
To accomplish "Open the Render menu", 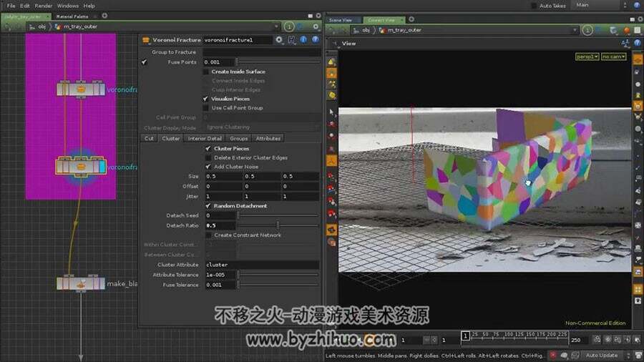I will click(x=43, y=6).
